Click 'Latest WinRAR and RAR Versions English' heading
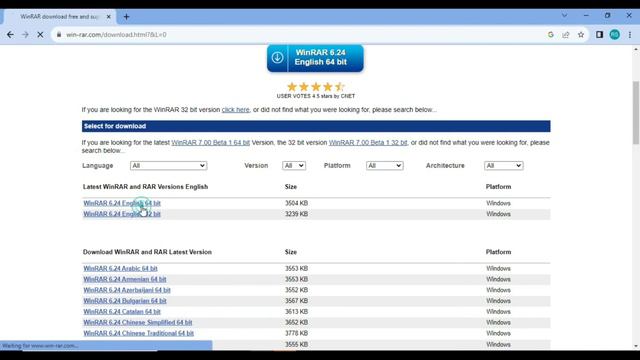This screenshot has height=360, width=640. point(145,187)
